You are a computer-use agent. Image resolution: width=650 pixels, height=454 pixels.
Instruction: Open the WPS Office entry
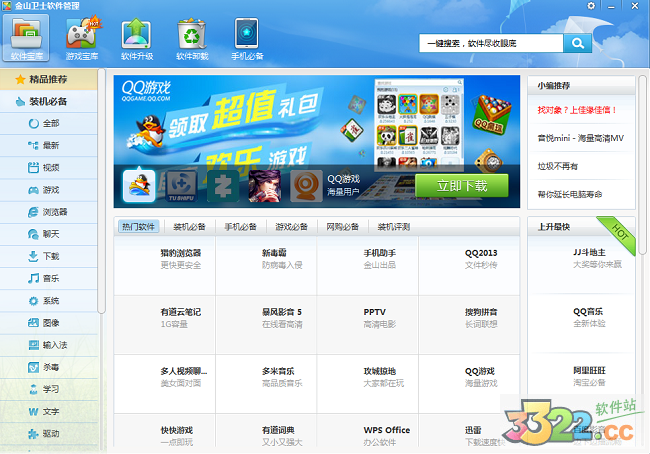coord(368,430)
